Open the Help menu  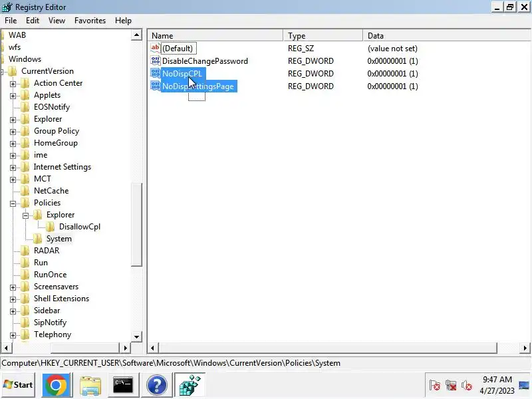click(x=123, y=21)
